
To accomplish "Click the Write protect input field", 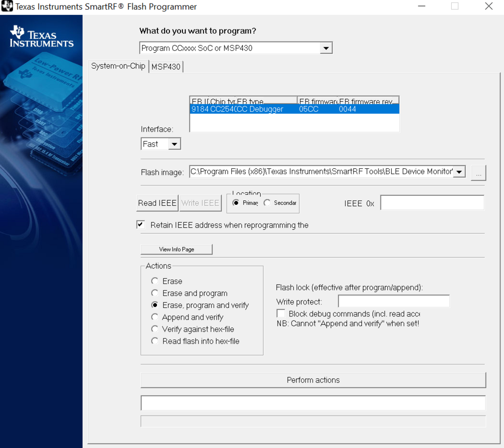I will (x=393, y=301).
